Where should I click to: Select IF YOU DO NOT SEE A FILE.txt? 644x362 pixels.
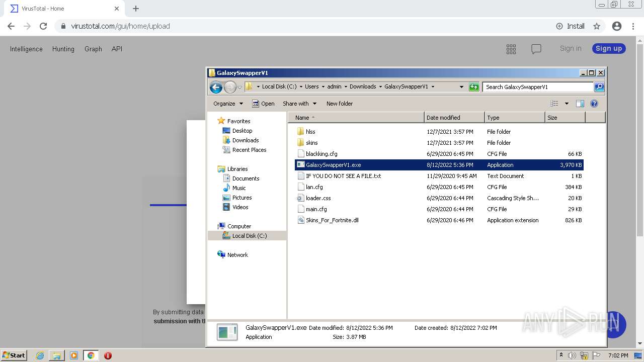(x=439, y=176)
